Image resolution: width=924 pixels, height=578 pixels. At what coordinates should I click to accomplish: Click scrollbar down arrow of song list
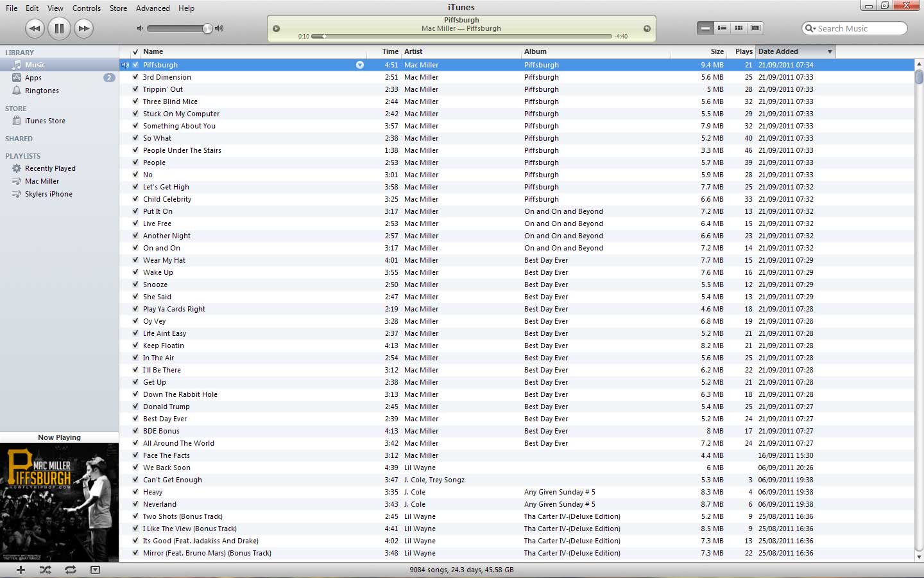click(919, 557)
